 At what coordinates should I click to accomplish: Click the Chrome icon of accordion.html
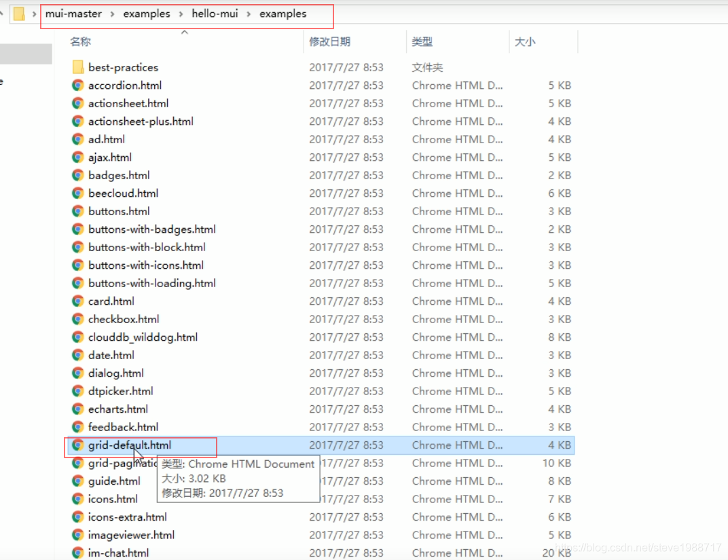tap(78, 86)
